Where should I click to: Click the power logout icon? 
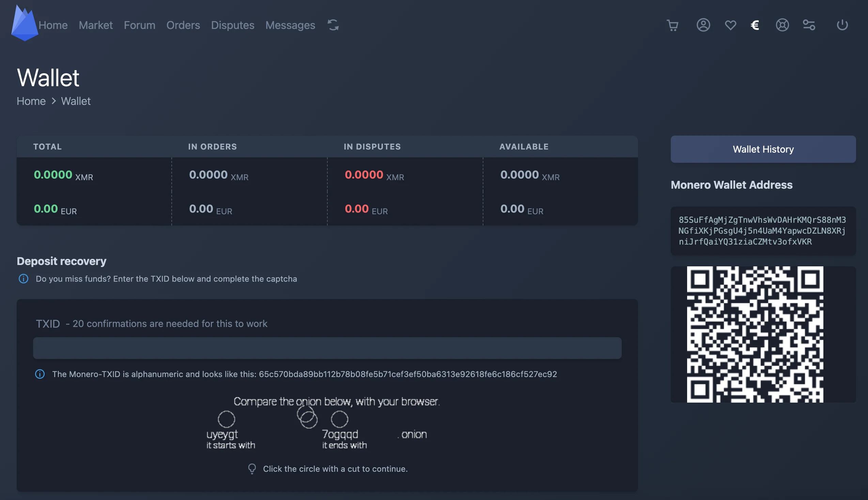(842, 25)
